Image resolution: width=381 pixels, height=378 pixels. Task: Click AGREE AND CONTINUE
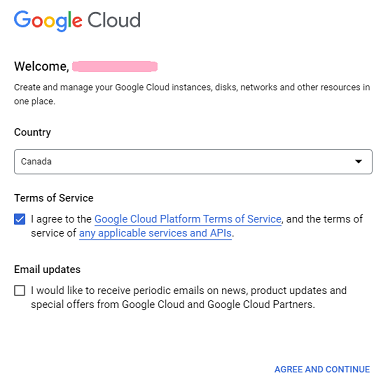click(322, 369)
